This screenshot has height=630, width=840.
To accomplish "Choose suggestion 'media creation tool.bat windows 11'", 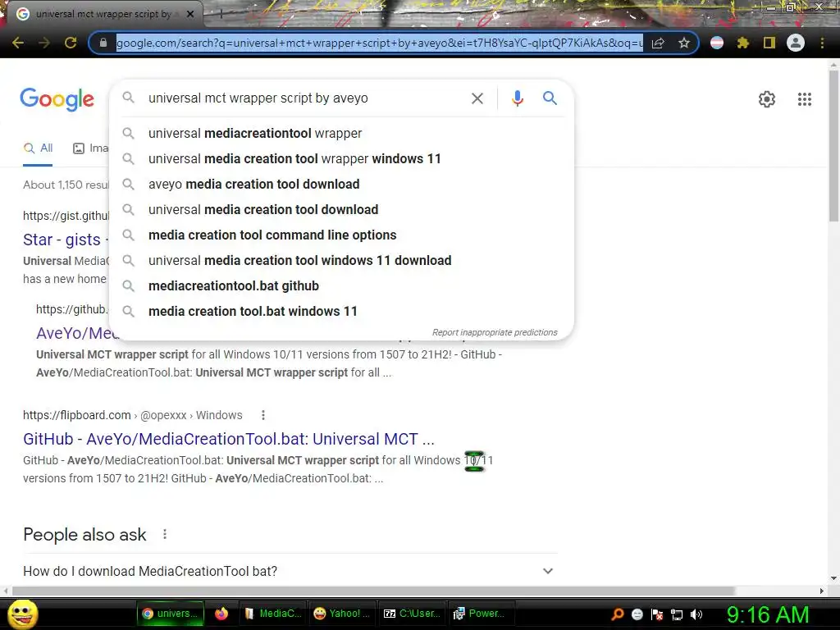I will point(342,312).
